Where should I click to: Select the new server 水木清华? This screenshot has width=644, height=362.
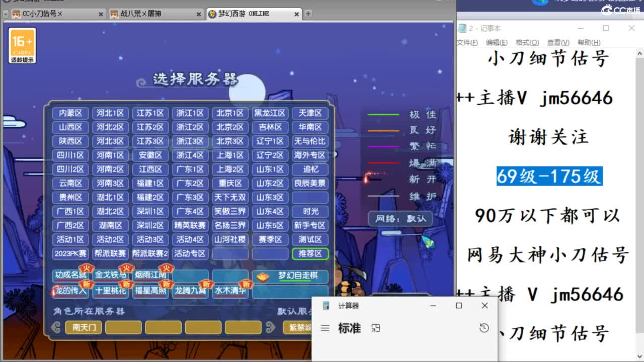click(x=230, y=291)
